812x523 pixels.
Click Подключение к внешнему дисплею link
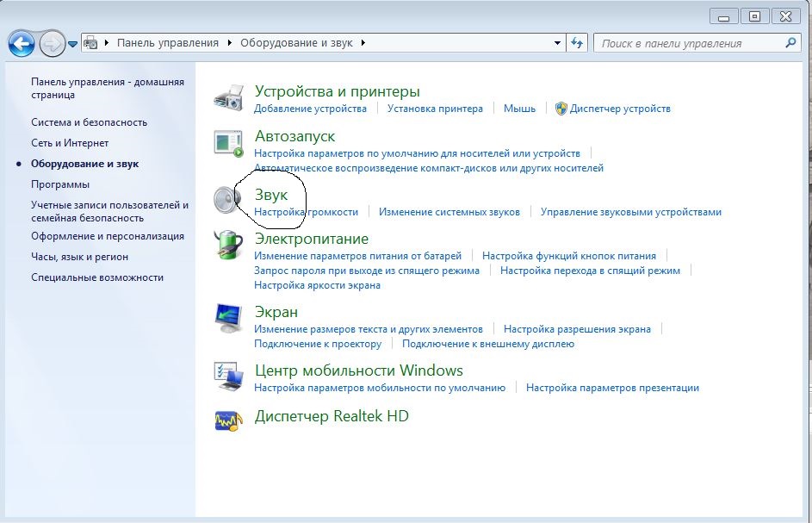click(488, 344)
